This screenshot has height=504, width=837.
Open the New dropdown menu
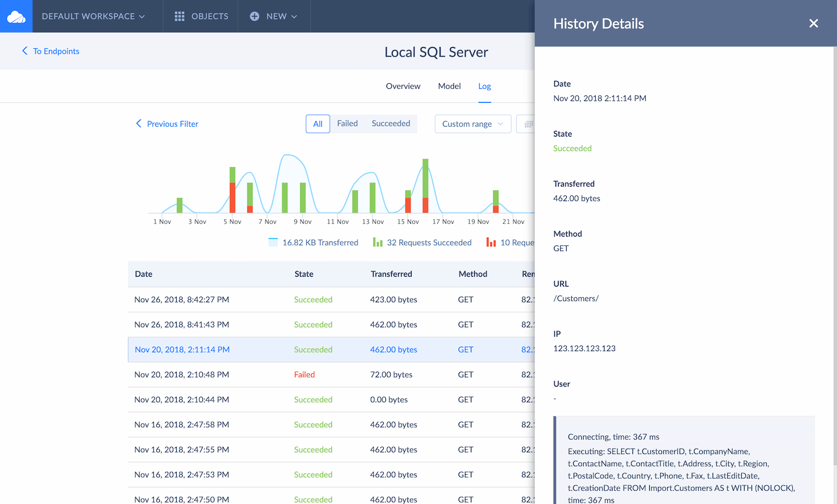click(274, 16)
